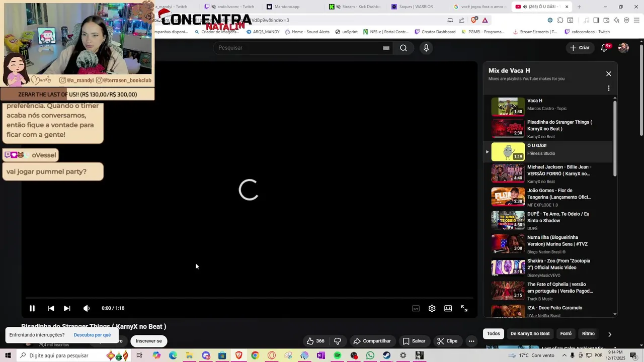Switch to the andolivconc - Twitch tab

point(231,7)
